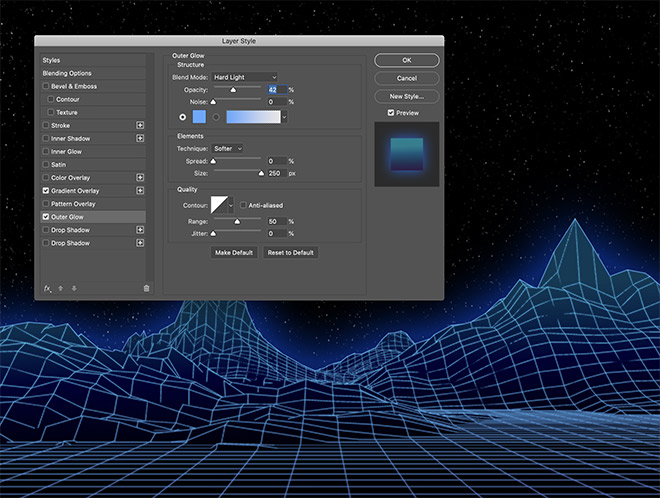The height and width of the screenshot is (498, 660).
Task: Uncheck the Preview checkbox
Action: click(x=391, y=113)
